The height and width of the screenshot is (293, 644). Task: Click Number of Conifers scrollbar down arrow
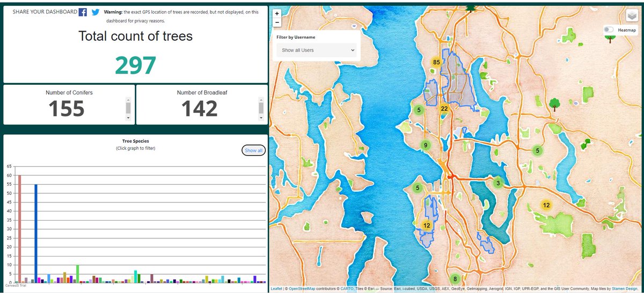click(128, 118)
